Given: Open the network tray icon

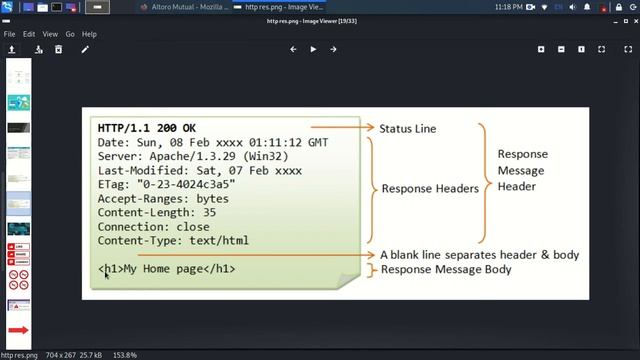Looking at the screenshot, I should pyautogui.click(x=544, y=7).
